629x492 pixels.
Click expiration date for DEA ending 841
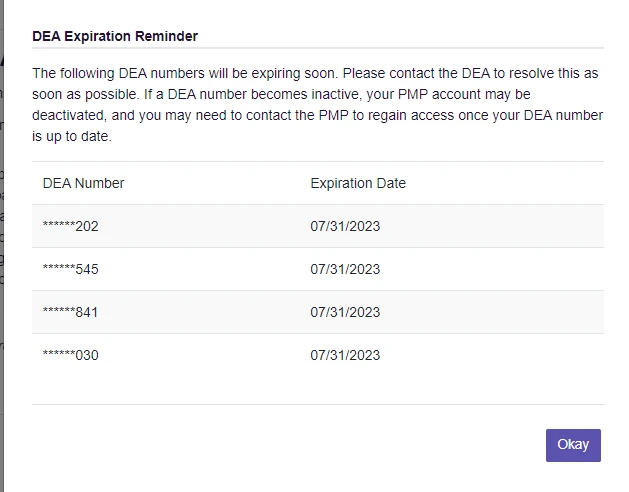click(345, 312)
